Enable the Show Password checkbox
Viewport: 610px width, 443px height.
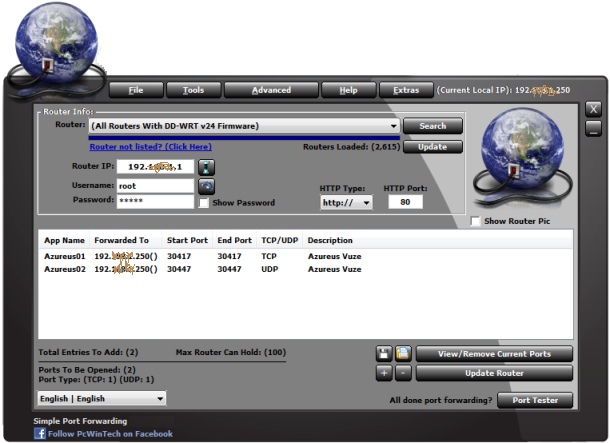tap(204, 203)
